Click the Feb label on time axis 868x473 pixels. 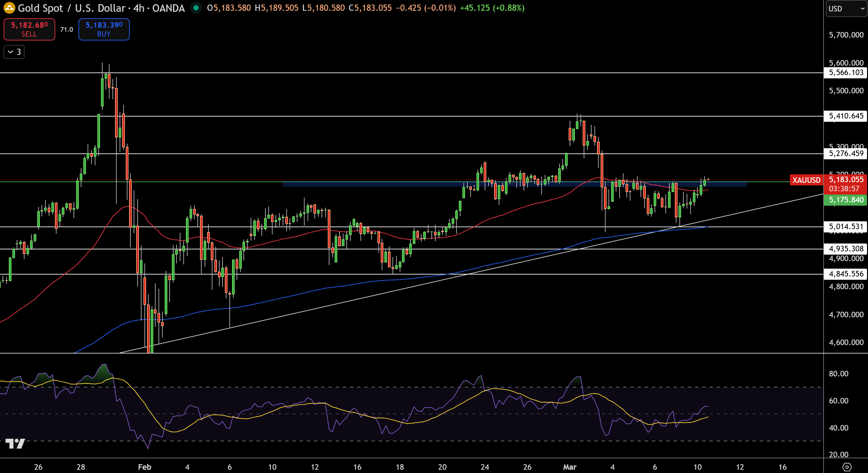click(x=144, y=467)
